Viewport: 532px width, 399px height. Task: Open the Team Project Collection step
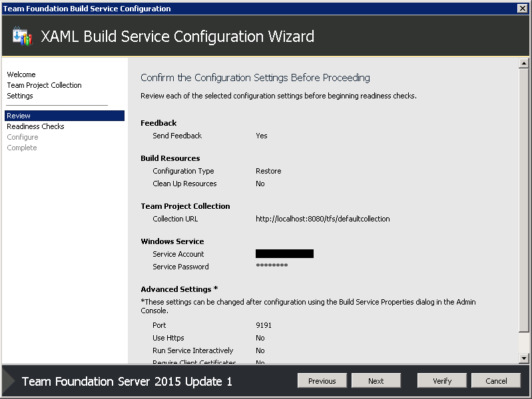tap(44, 85)
